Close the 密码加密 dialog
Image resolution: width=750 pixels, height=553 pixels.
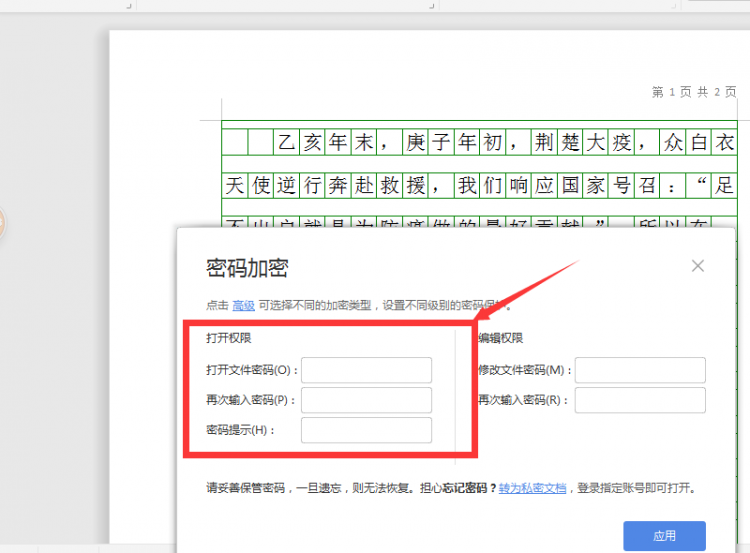[698, 266]
